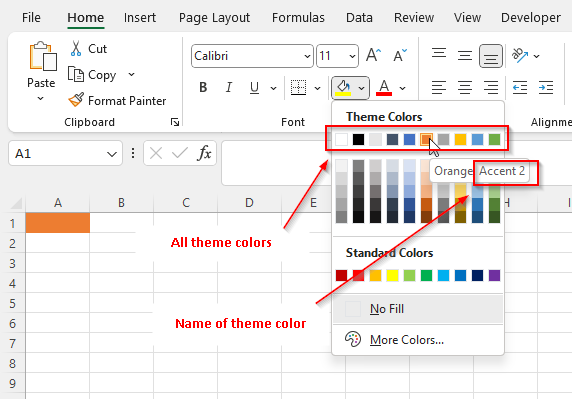Open the Calibri font name dropdown
The image size is (572, 399).
[x=307, y=56]
